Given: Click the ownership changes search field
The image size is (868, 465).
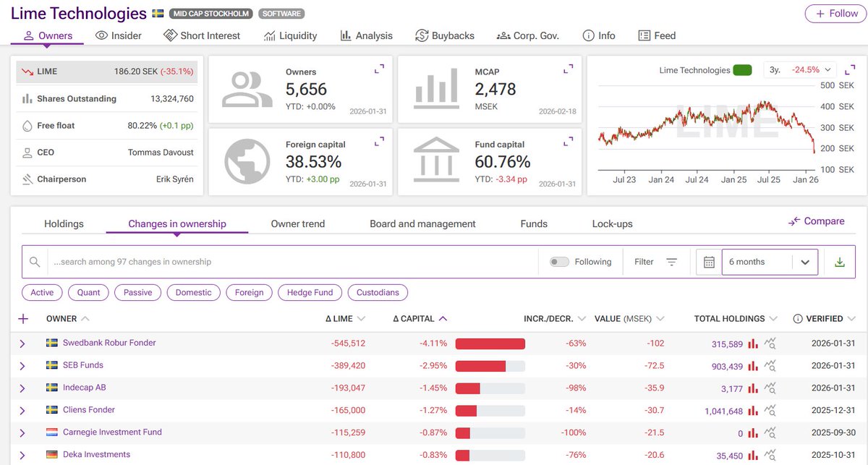Looking at the screenshot, I should pyautogui.click(x=293, y=262).
